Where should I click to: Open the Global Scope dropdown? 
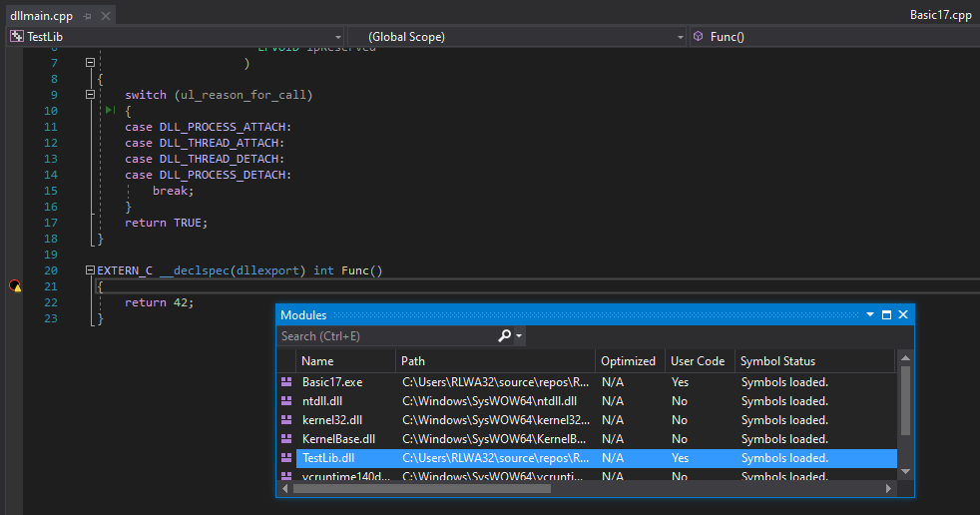coord(679,37)
